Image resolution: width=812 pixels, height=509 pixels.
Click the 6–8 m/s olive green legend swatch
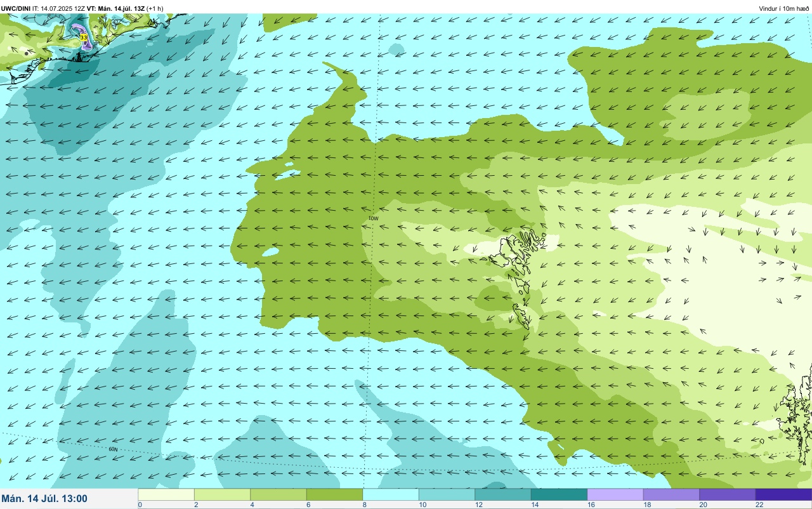pyautogui.click(x=334, y=494)
